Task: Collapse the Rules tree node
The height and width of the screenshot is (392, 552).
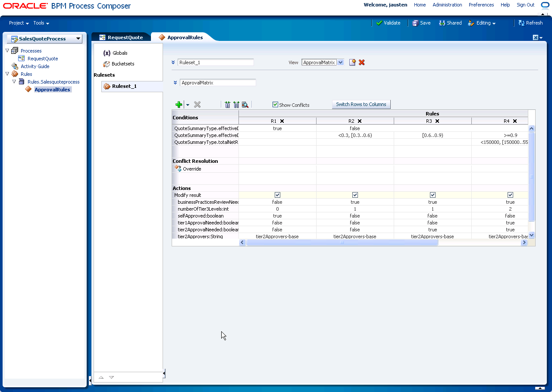Action: tap(7, 74)
